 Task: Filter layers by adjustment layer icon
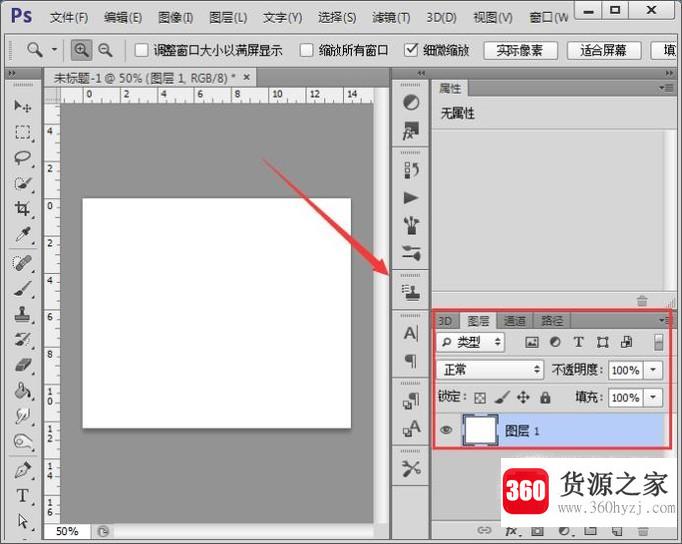coord(555,342)
